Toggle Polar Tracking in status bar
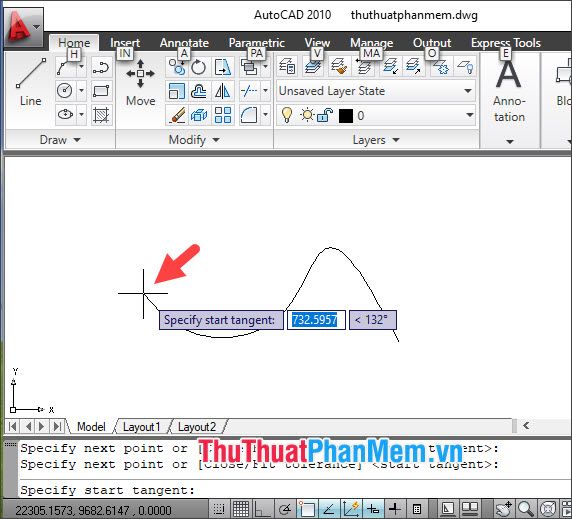This screenshot has height=519, width=572. 285,509
